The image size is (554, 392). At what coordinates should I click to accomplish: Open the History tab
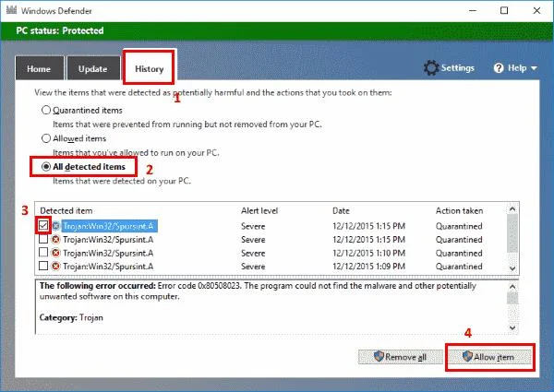(149, 68)
